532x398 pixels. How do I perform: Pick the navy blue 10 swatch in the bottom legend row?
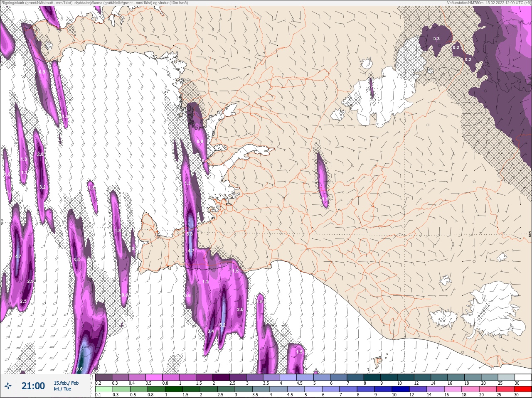coord(400,389)
